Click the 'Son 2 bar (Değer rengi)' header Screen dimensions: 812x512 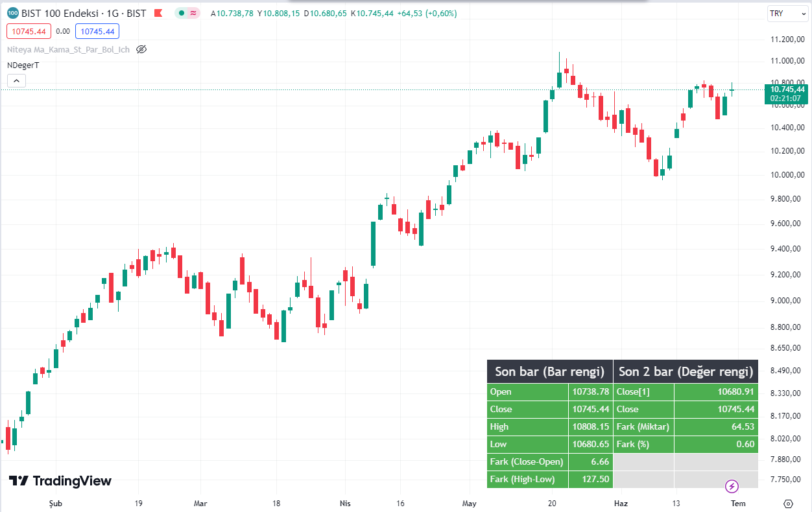[x=686, y=371]
